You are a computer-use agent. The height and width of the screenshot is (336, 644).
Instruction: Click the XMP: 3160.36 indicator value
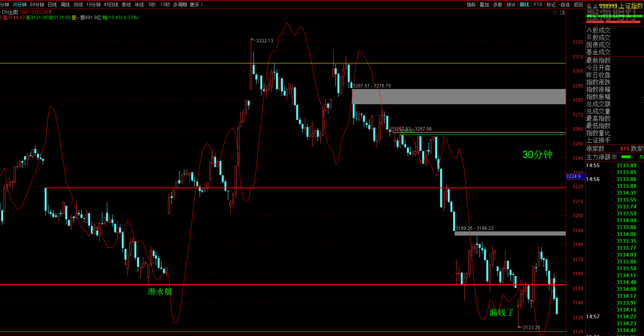[x=34, y=12]
